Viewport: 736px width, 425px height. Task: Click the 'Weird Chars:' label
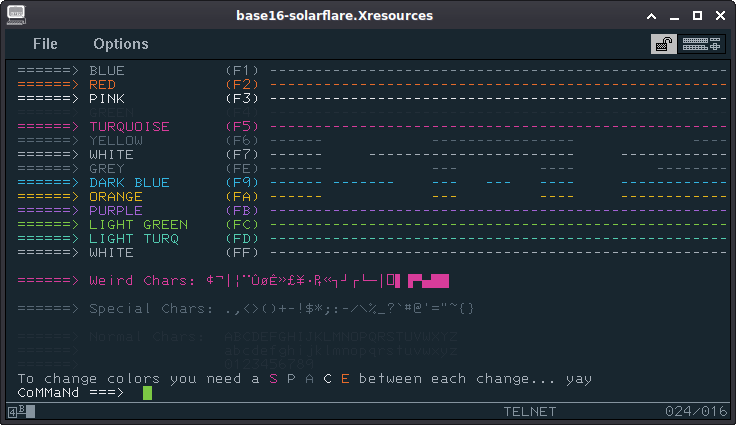pyautogui.click(x=143, y=281)
